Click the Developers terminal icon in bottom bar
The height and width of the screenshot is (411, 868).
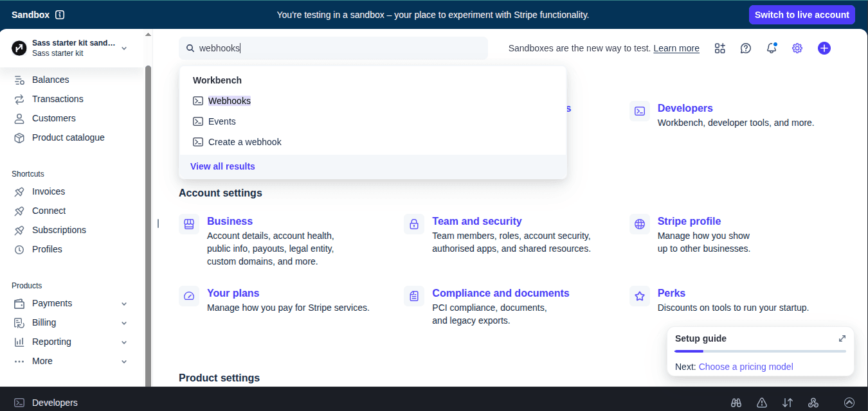pyautogui.click(x=19, y=403)
